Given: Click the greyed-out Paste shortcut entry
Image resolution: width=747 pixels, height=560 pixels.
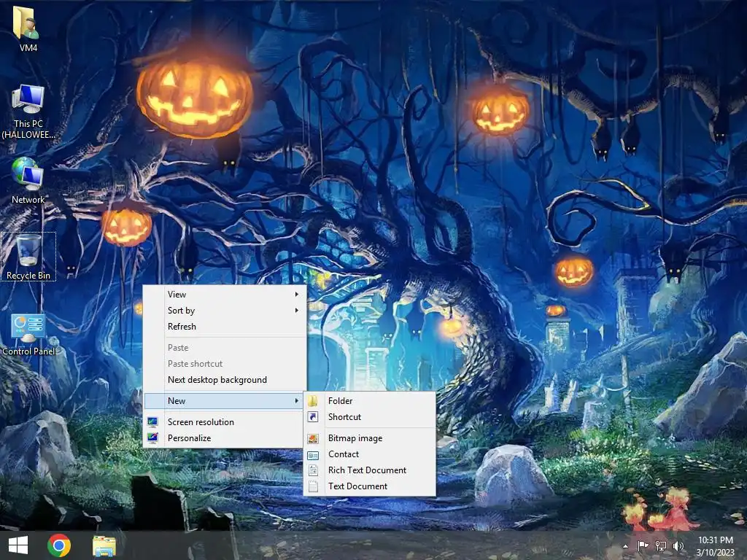Looking at the screenshot, I should click(x=224, y=364).
